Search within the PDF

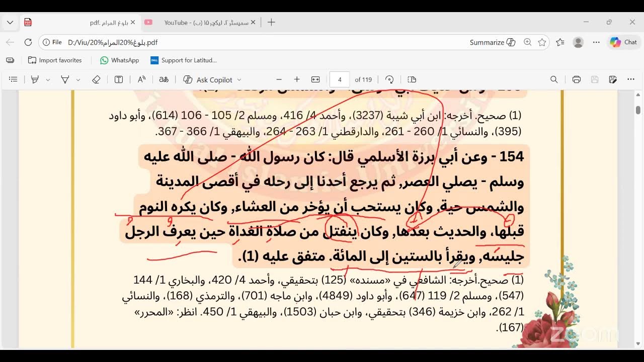(x=554, y=79)
